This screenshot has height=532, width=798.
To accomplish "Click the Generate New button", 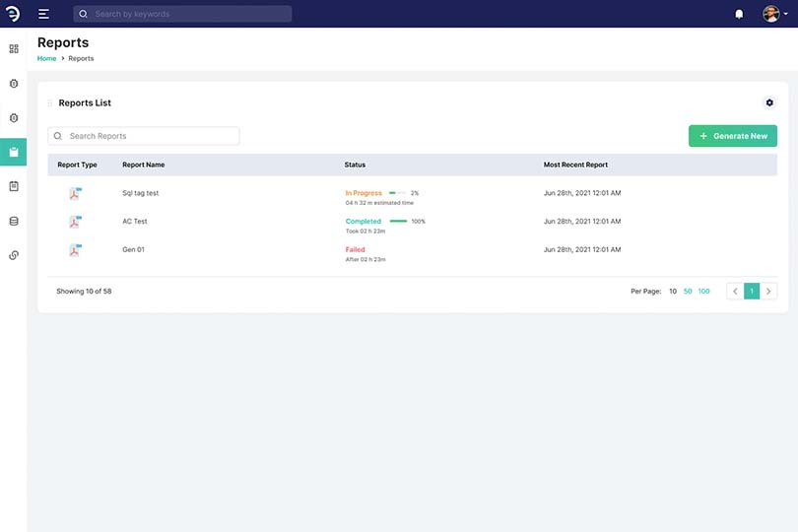I will tap(732, 136).
